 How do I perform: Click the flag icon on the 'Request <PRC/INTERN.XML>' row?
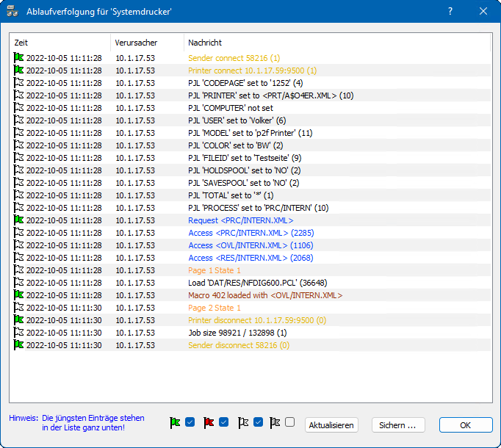(x=19, y=220)
